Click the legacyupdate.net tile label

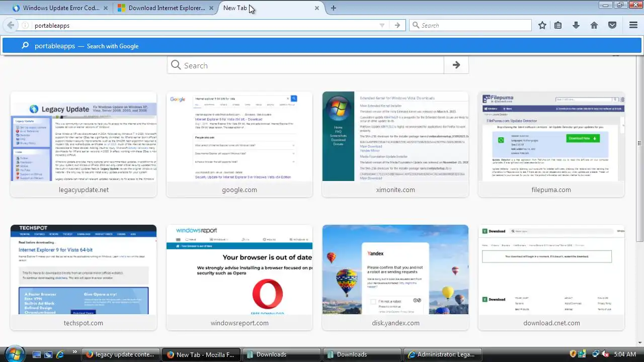tap(84, 190)
